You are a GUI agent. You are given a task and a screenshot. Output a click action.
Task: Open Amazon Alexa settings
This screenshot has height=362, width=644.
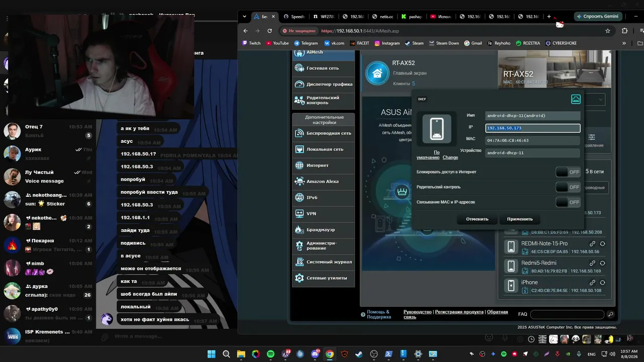coord(324,182)
